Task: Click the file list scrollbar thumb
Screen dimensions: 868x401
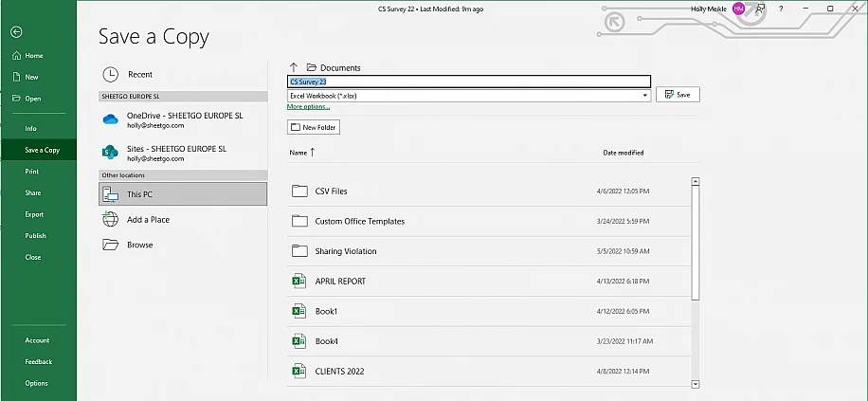Action: point(696,243)
